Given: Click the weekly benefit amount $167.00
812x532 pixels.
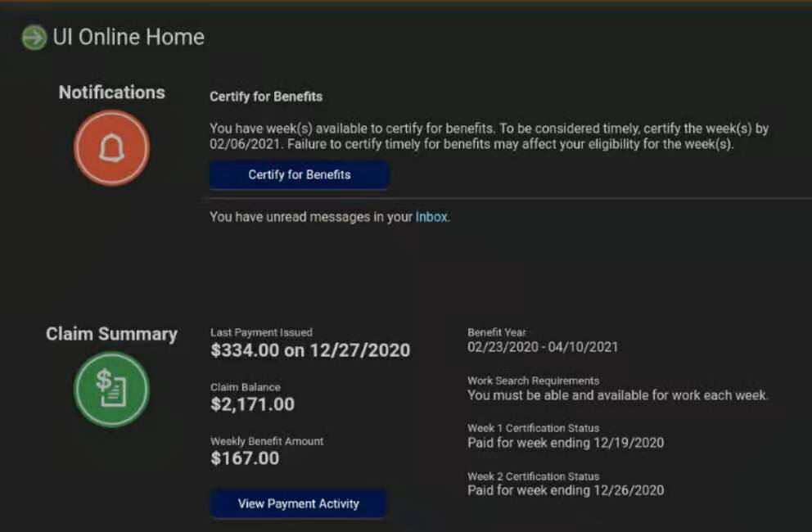Looking at the screenshot, I should [245, 458].
